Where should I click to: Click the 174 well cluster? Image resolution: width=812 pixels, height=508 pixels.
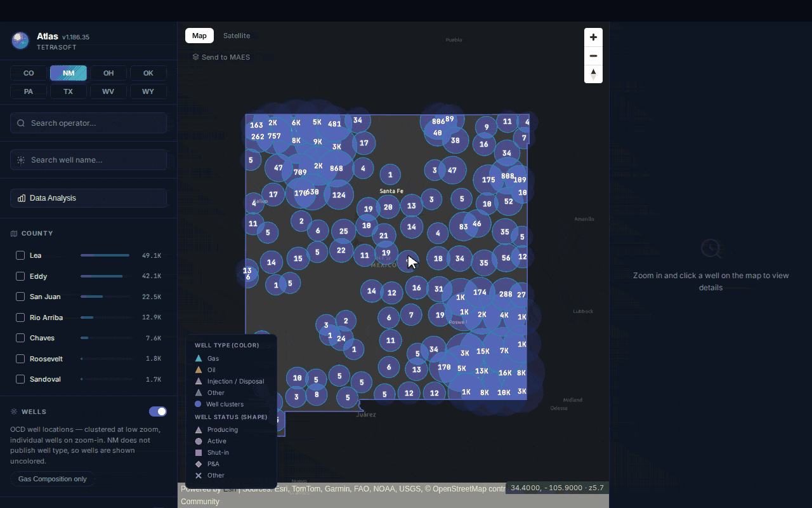pos(480,292)
